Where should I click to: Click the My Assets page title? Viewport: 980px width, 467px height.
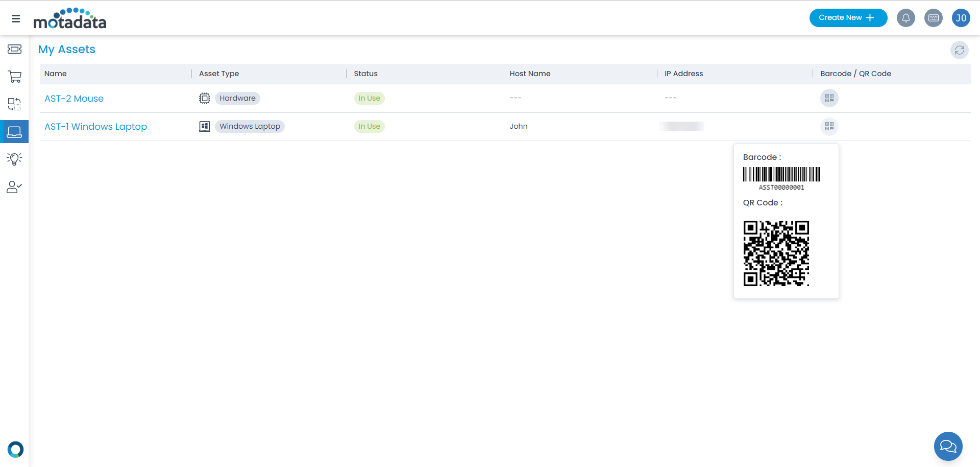[x=67, y=50]
